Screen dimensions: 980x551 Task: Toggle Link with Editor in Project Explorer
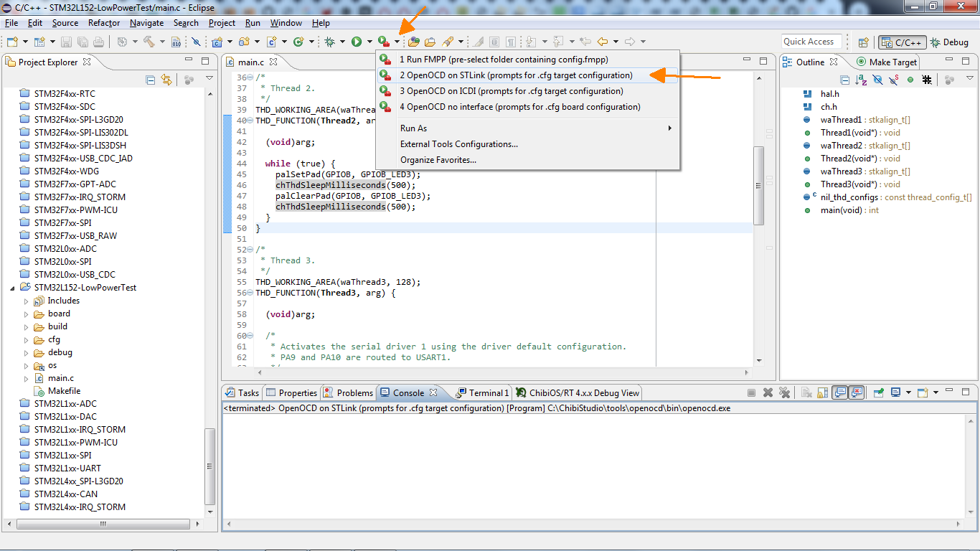[x=166, y=80]
